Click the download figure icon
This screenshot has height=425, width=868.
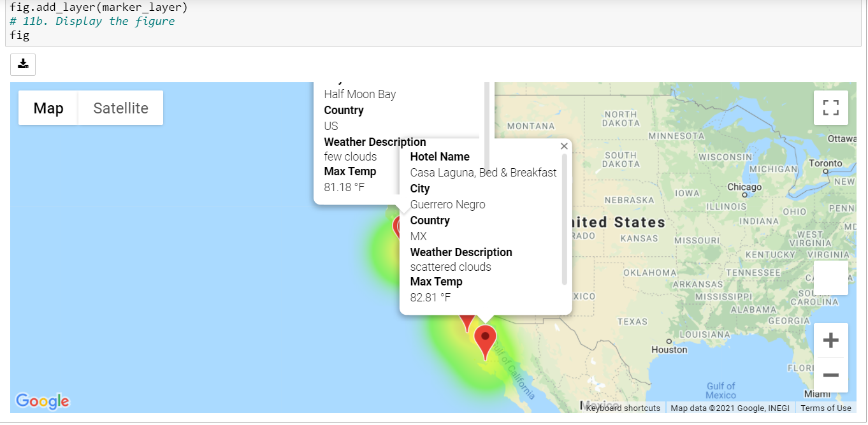click(x=22, y=64)
